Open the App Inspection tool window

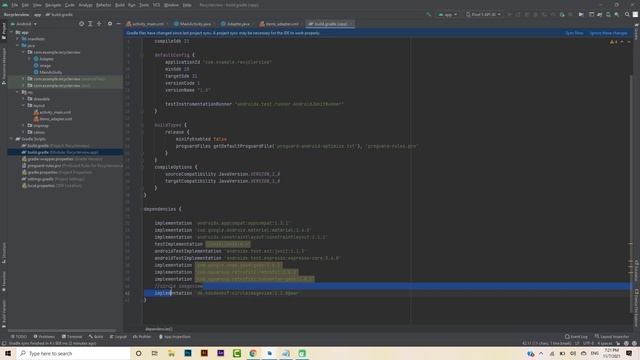[x=175, y=337]
